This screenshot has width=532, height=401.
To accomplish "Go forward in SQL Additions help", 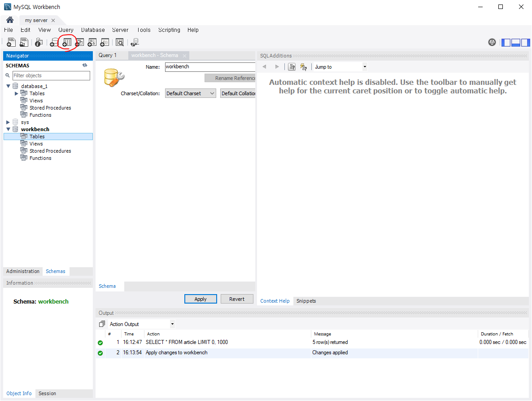I will click(277, 67).
